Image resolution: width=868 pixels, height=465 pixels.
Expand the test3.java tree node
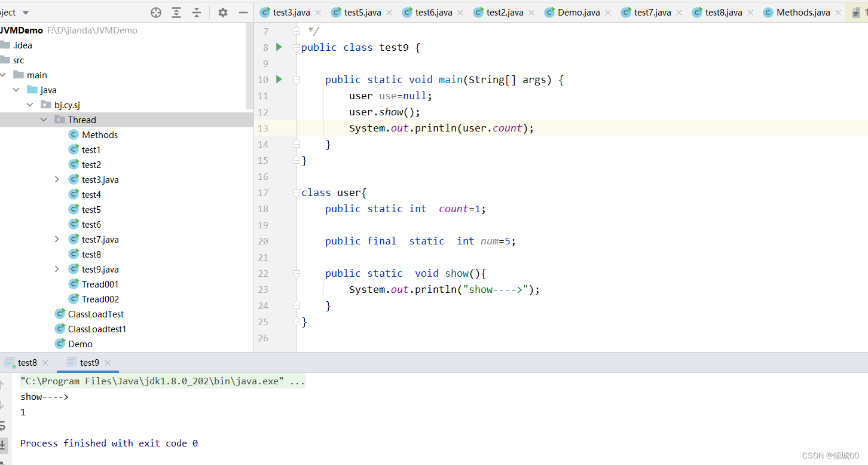click(57, 179)
